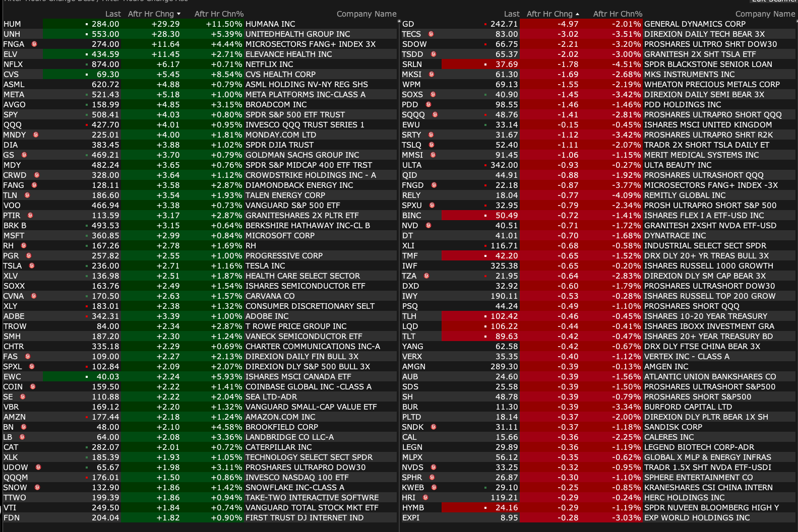Open the Edit Scanner button
Viewport: 798px width, 532px height.
pyautogui.click(x=774, y=1)
